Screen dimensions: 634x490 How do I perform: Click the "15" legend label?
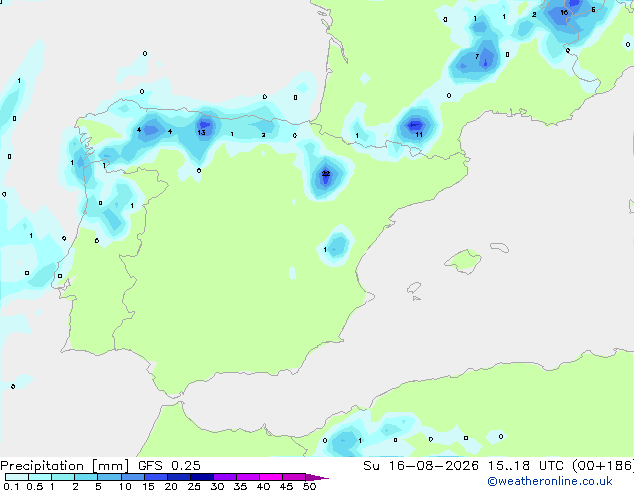[x=148, y=486]
